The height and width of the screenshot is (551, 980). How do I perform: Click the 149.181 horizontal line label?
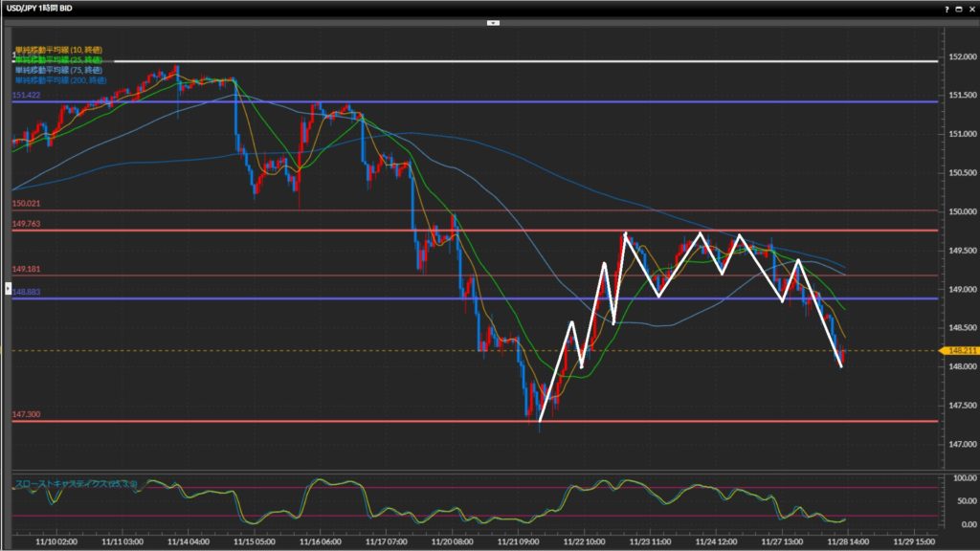click(26, 271)
